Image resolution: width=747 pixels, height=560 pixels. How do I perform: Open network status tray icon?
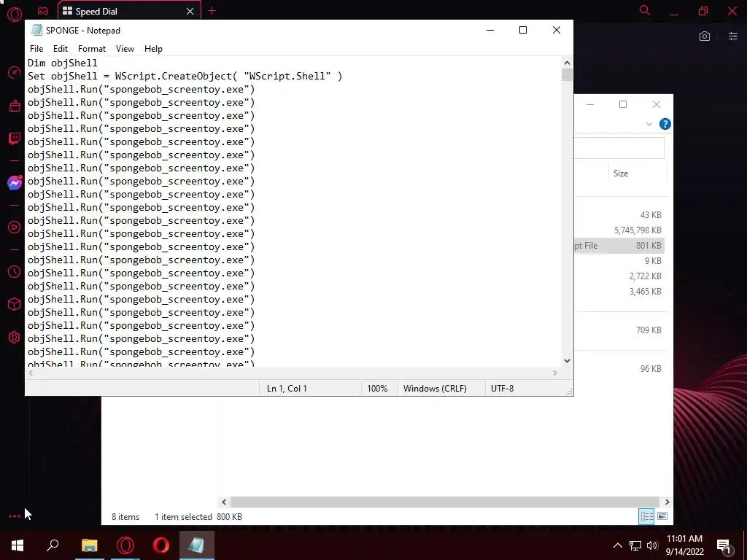[x=635, y=545]
